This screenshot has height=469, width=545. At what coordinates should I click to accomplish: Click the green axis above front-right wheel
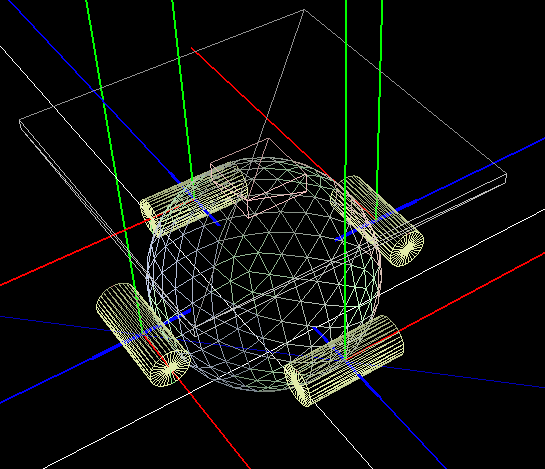tap(345, 174)
